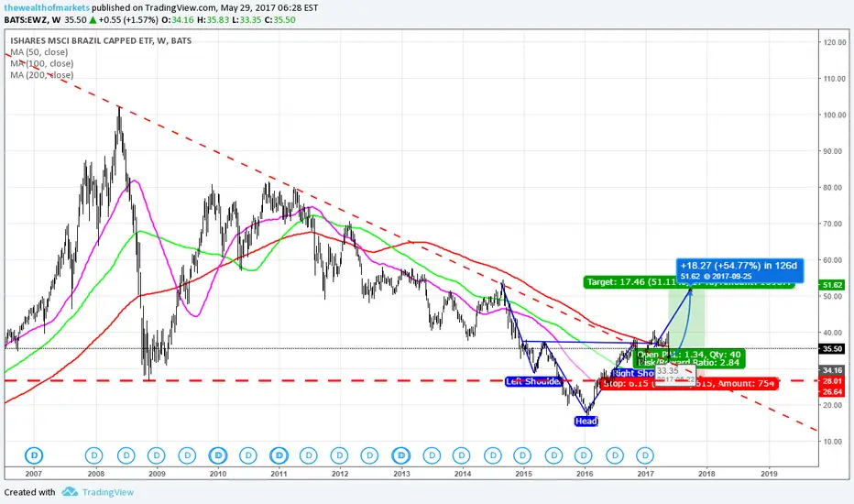Click the dividend marker between 2016 and 2017
This screenshot has width=854, height=504.
615,455
